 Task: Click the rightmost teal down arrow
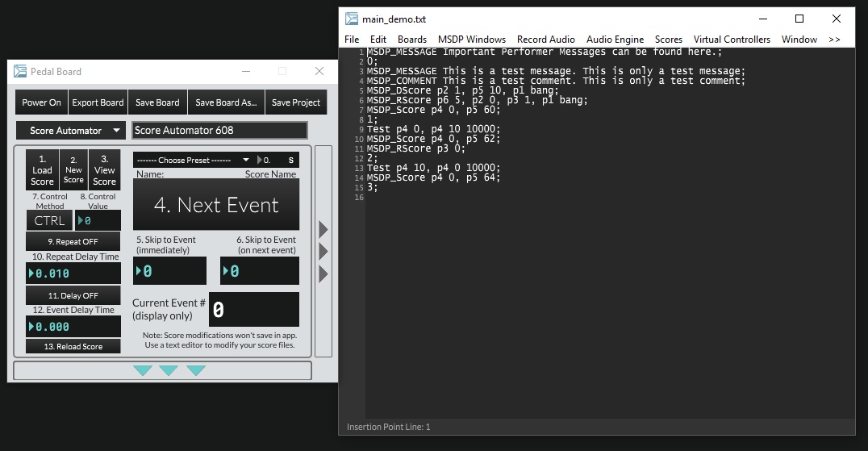[196, 370]
